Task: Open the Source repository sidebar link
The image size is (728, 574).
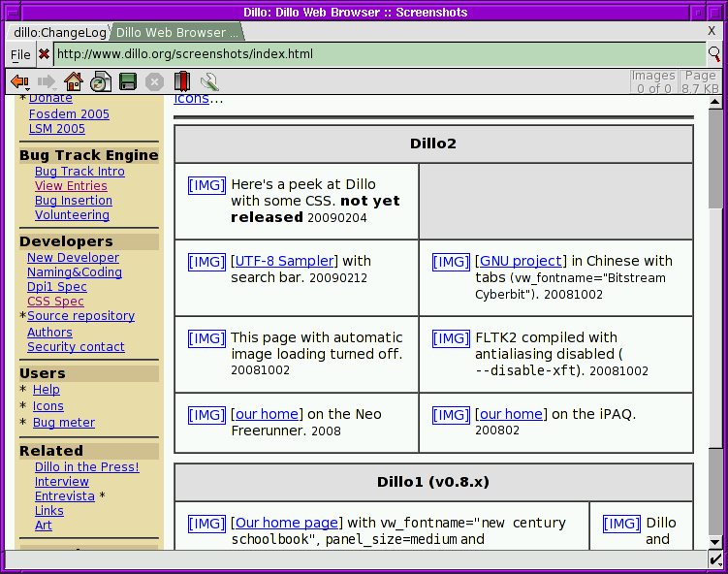Action: click(x=80, y=316)
